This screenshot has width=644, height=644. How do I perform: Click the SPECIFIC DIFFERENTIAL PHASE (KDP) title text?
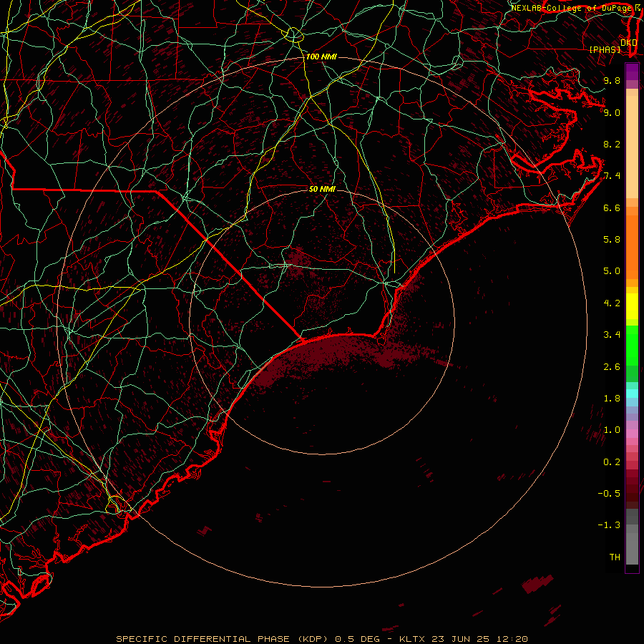click(x=223, y=639)
